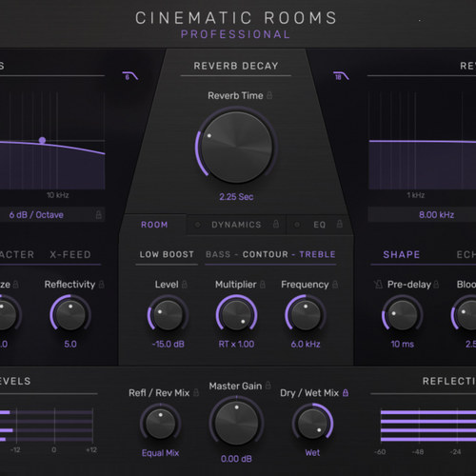This screenshot has width=476, height=476.
Task: Click the 0.00 dB master gain value
Action: [236, 459]
